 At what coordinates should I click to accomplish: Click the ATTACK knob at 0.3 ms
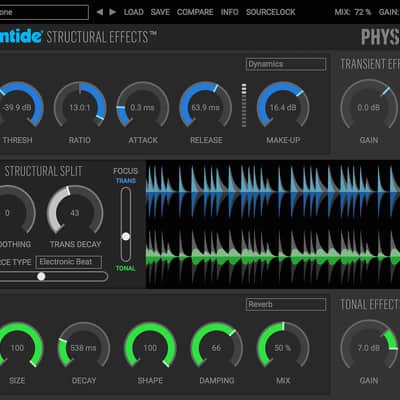[142, 105]
